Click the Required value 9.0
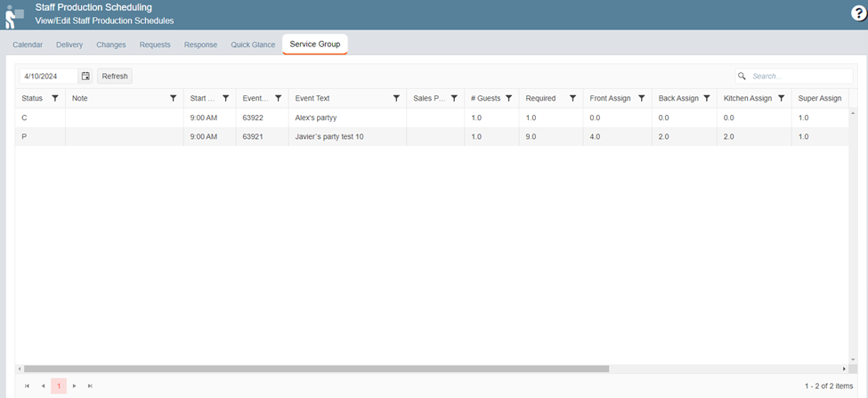868x398 pixels. 531,136
